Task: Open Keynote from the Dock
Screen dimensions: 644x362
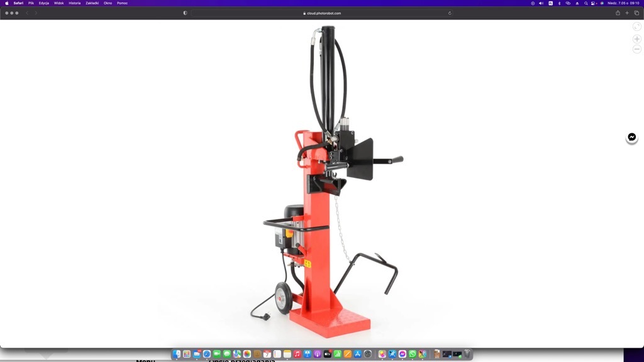Action: [x=307, y=354]
